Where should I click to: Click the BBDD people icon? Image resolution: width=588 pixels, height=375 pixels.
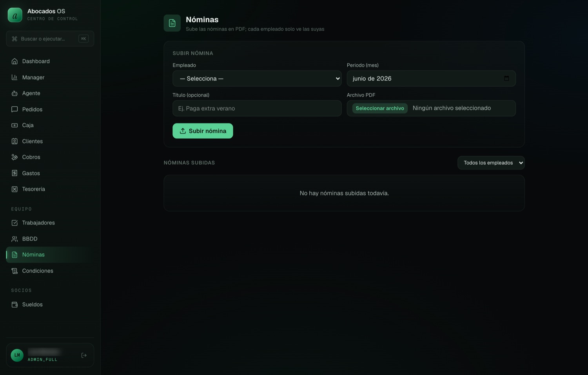[x=15, y=239]
